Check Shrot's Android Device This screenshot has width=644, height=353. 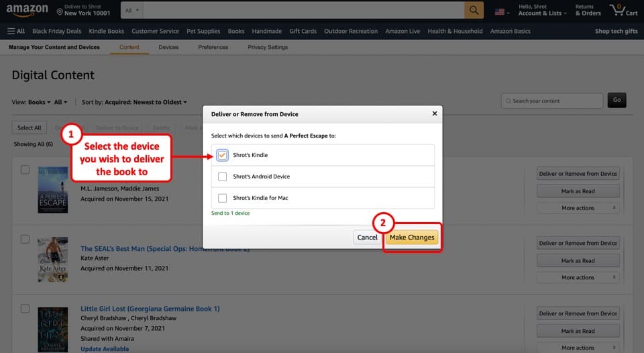(222, 176)
